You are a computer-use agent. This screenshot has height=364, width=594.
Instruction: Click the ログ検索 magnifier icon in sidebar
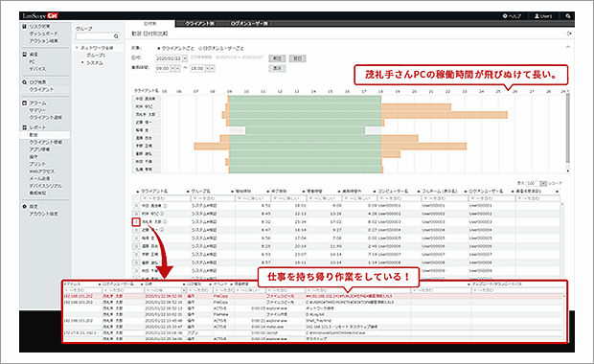coord(24,82)
